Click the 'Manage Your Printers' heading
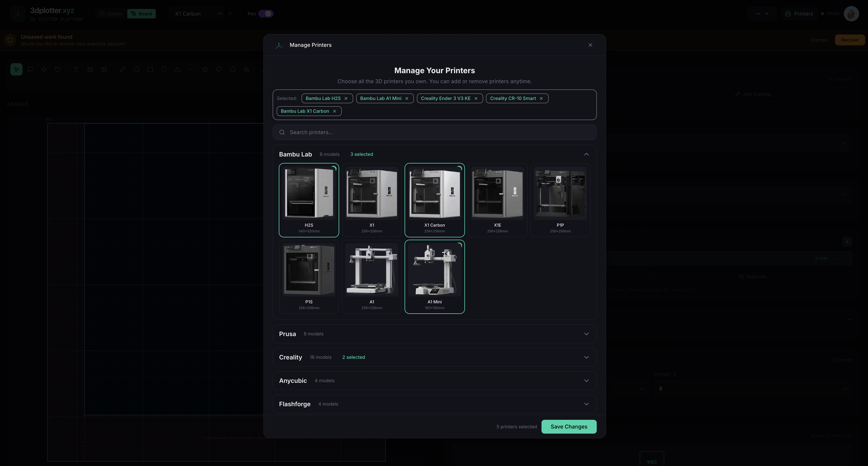Image resolution: width=868 pixels, height=466 pixels. [x=435, y=71]
